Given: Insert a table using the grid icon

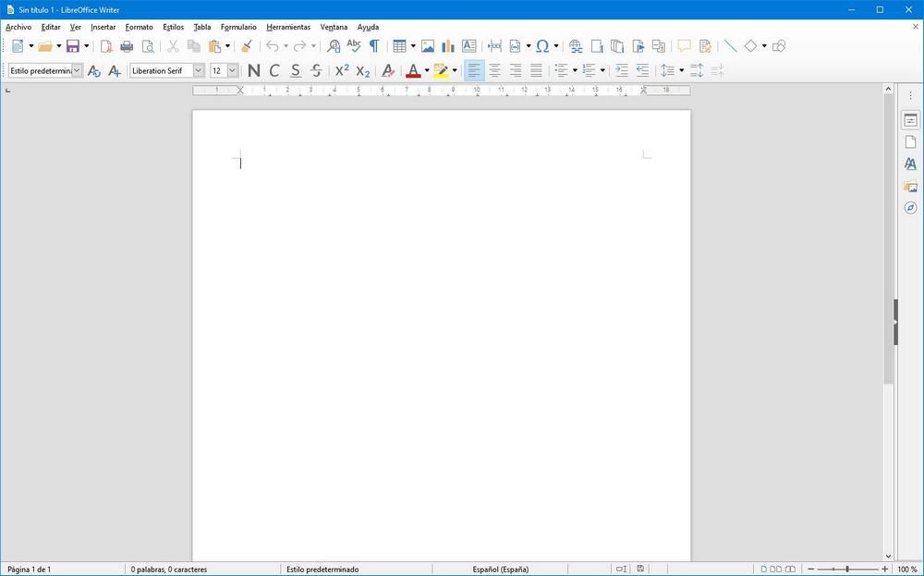Looking at the screenshot, I should coord(399,46).
